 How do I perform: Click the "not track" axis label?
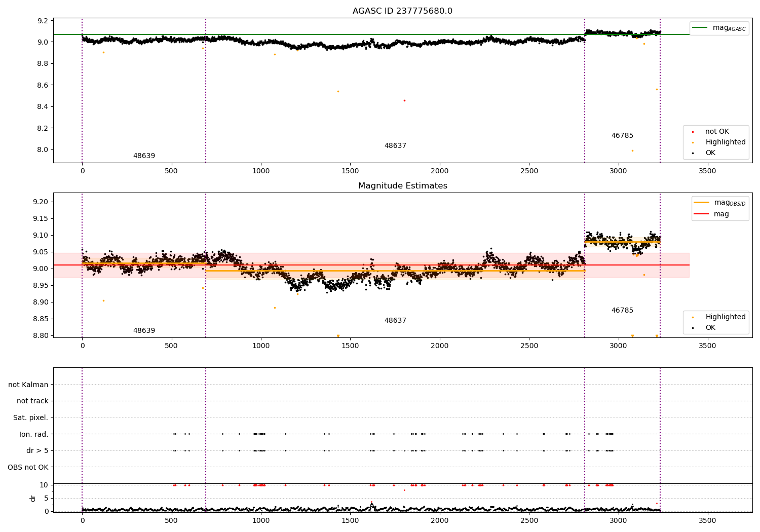click(32, 401)
